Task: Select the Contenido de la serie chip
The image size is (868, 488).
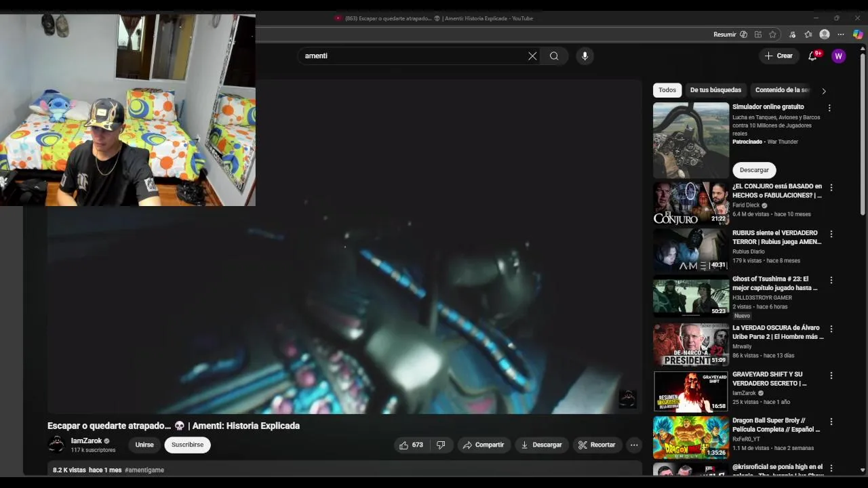Action: 781,90
